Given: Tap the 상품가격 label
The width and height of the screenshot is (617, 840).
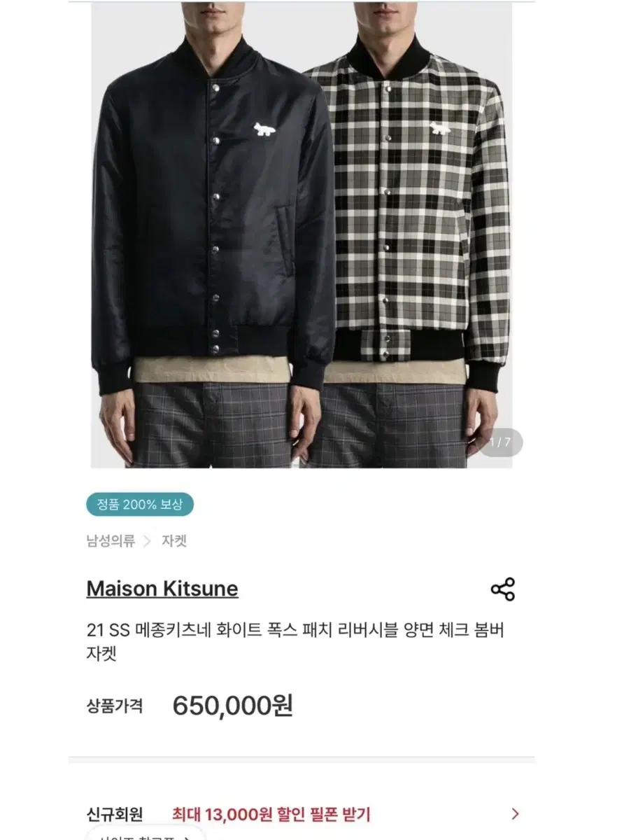Looking at the screenshot, I should point(115,706).
